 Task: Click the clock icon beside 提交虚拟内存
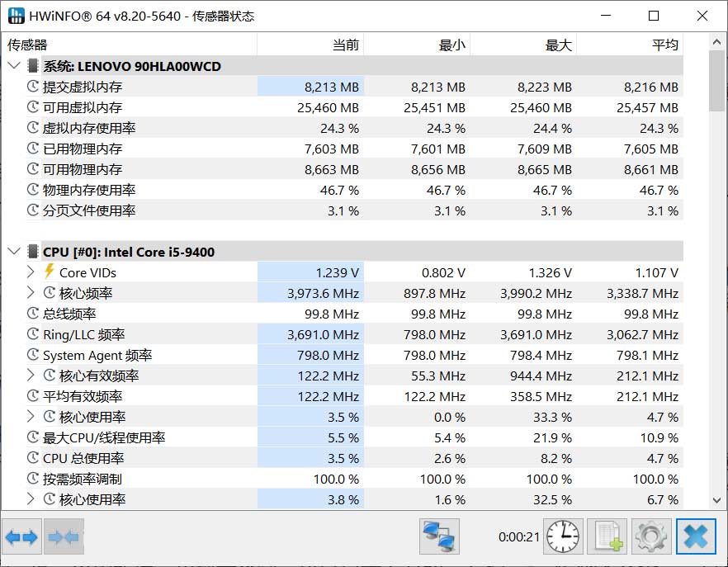tap(32, 87)
